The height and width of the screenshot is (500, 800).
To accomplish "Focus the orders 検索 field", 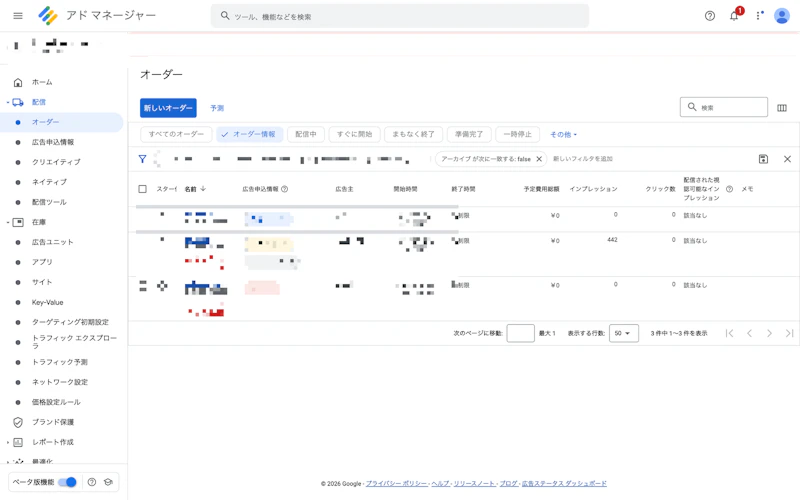I will (723, 107).
